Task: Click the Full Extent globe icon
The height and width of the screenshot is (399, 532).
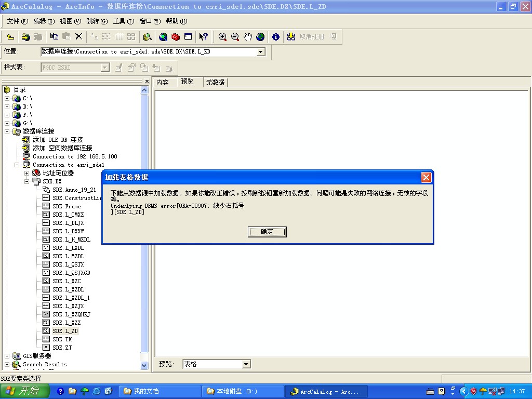Action: (x=260, y=37)
